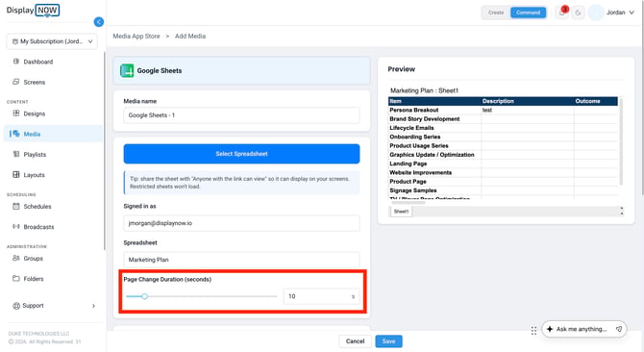The image size is (644, 352).
Task: Click the Brand Story Development row
Action: (503, 119)
